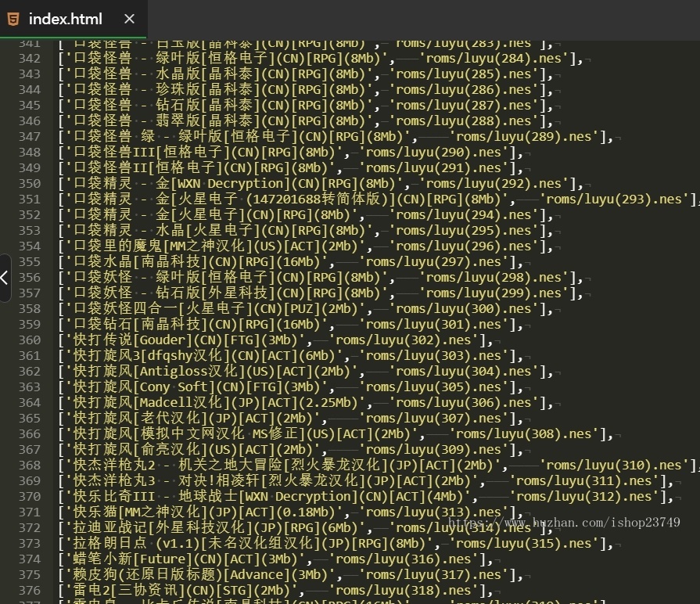Click 'Advance' on line 375

257,574
